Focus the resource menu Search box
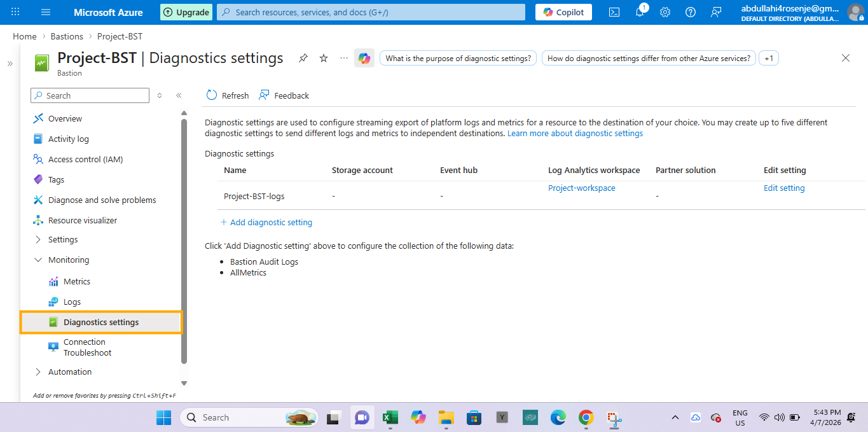The image size is (868, 432). (x=90, y=95)
